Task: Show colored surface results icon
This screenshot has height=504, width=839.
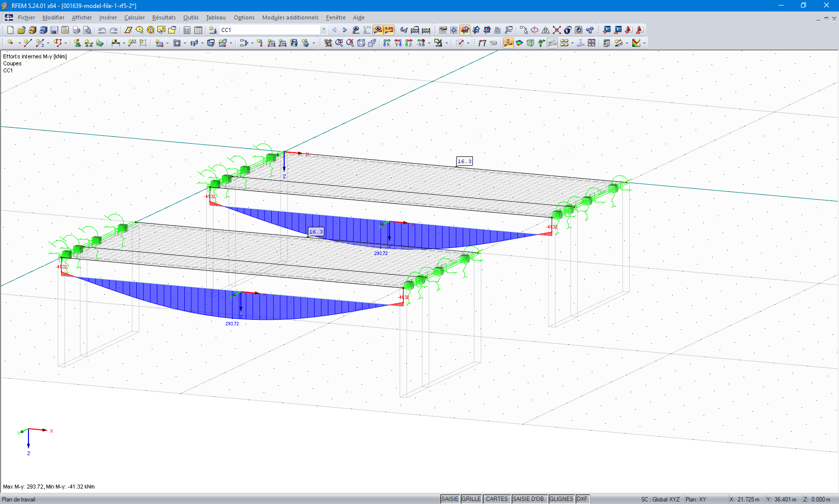Action: coord(519,43)
